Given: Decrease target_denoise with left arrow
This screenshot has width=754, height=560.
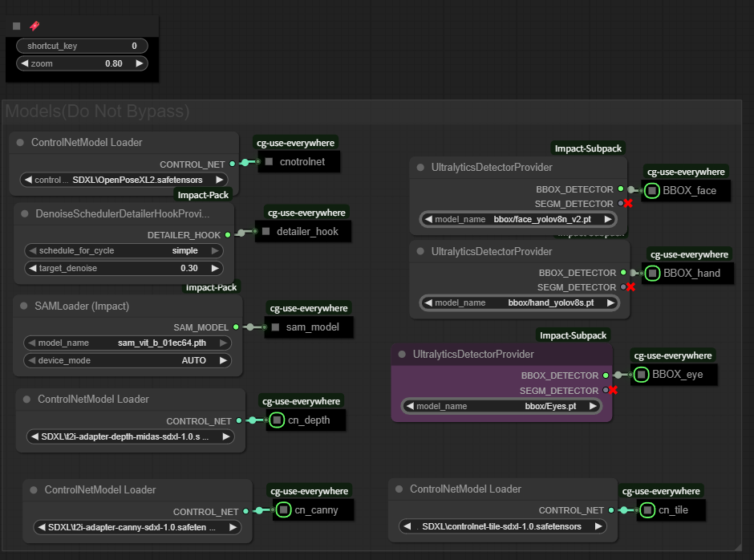Looking at the screenshot, I should [33, 268].
